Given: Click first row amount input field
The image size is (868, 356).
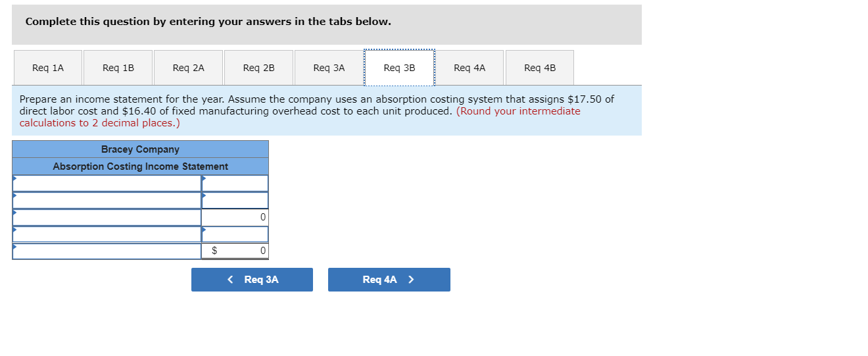Looking at the screenshot, I should click(x=235, y=184).
